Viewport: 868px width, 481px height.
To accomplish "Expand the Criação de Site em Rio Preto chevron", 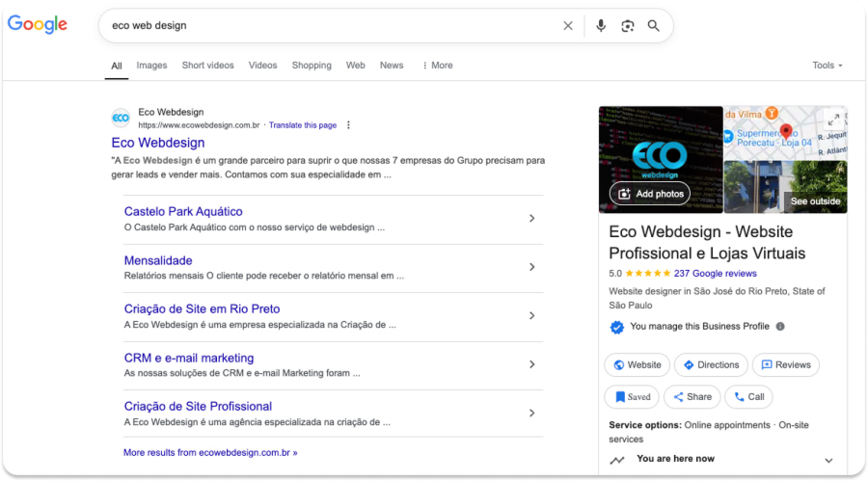I will pyautogui.click(x=531, y=316).
